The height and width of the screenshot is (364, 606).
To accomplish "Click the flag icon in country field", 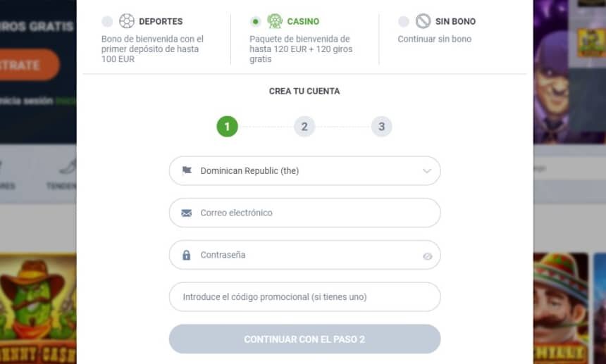I will coord(187,170).
